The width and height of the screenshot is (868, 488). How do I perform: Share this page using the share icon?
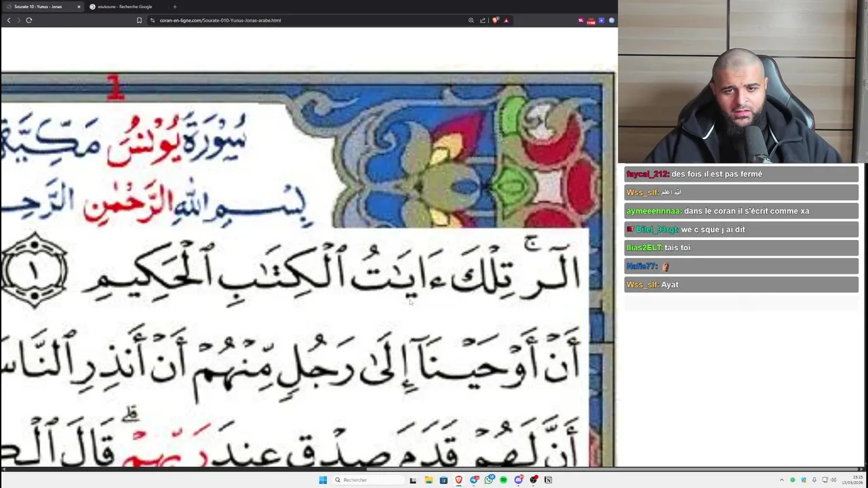click(x=483, y=20)
